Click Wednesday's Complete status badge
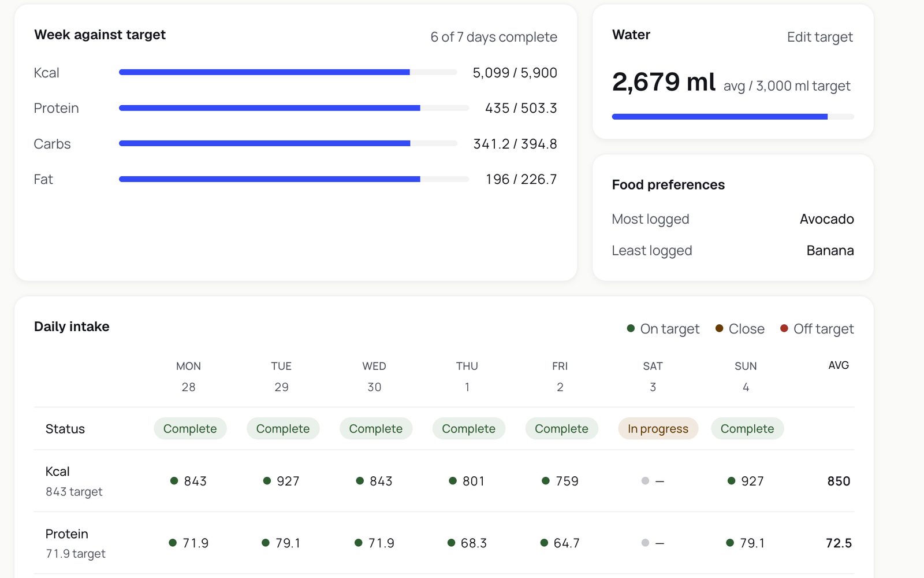924x578 pixels. click(376, 429)
